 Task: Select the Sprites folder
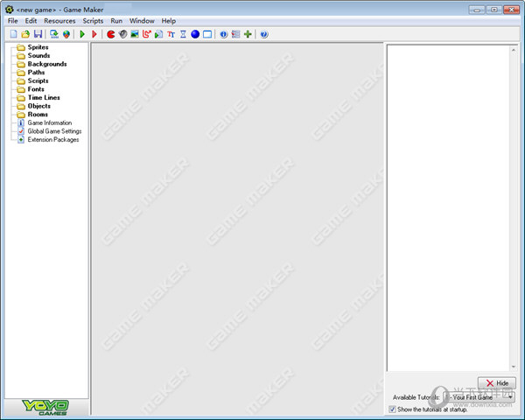pos(32,47)
